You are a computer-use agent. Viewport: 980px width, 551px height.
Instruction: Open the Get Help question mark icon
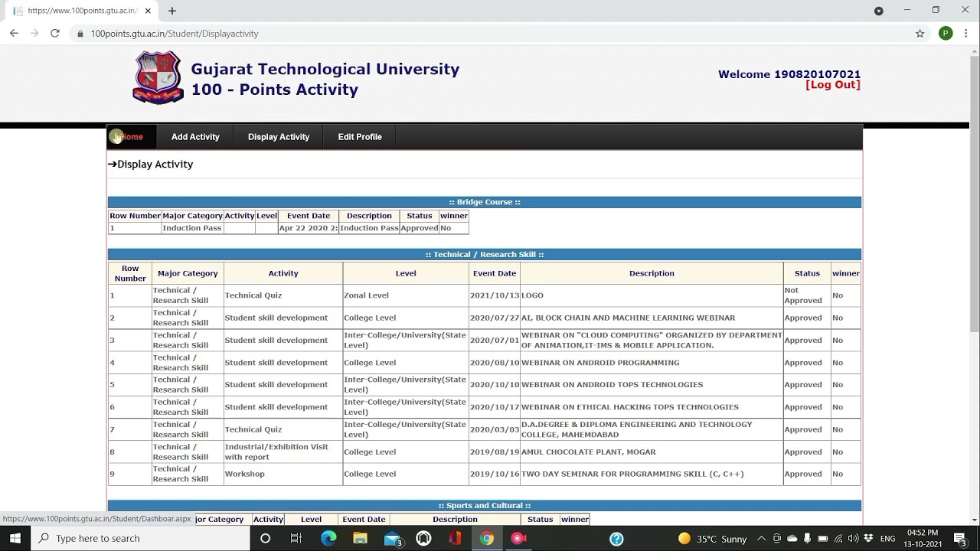coord(616,538)
